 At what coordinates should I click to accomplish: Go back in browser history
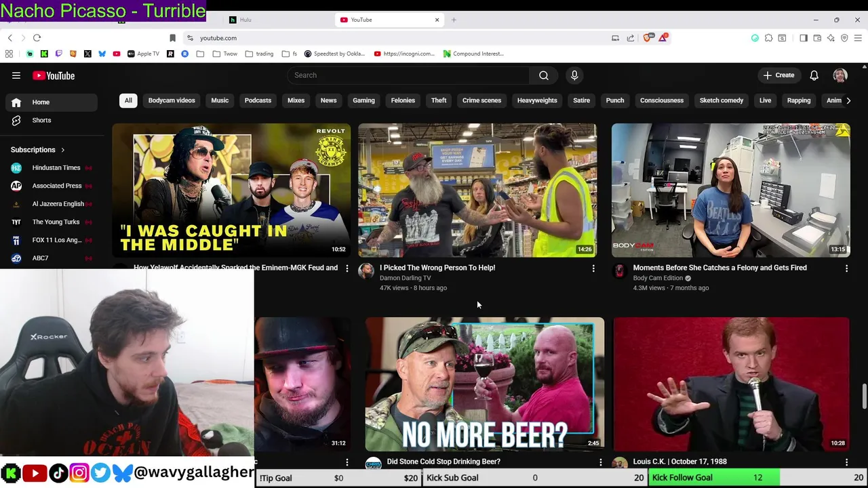tap(9, 38)
